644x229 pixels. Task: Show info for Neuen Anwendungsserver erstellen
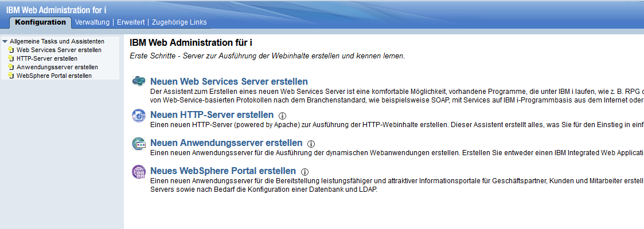(x=311, y=144)
